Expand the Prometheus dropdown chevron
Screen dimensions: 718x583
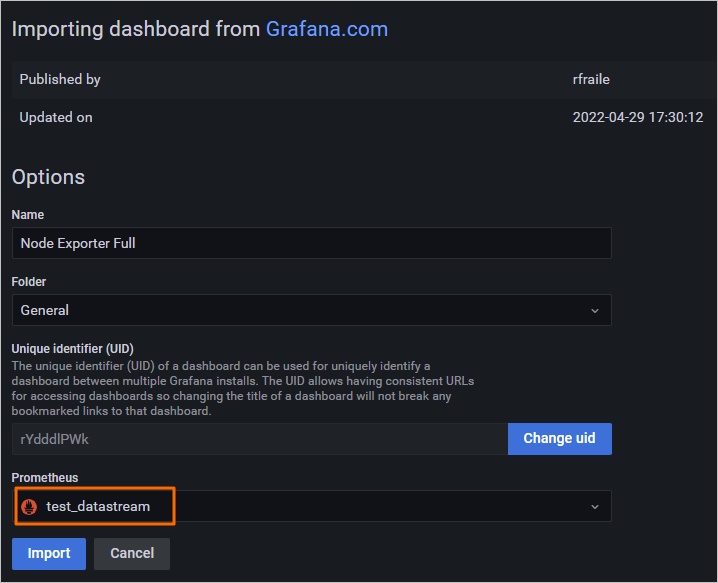pos(595,507)
